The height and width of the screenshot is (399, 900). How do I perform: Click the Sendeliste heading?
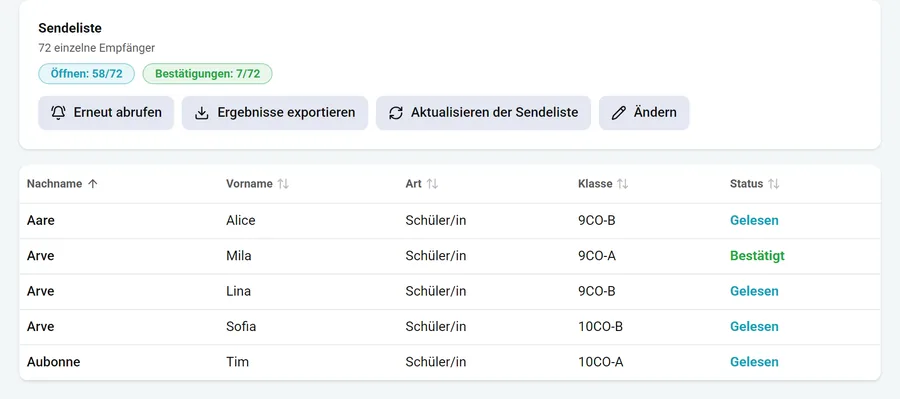(70, 28)
